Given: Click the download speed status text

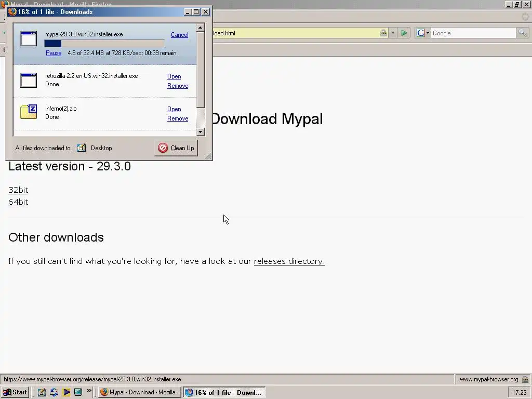Looking at the screenshot, I should [122, 53].
